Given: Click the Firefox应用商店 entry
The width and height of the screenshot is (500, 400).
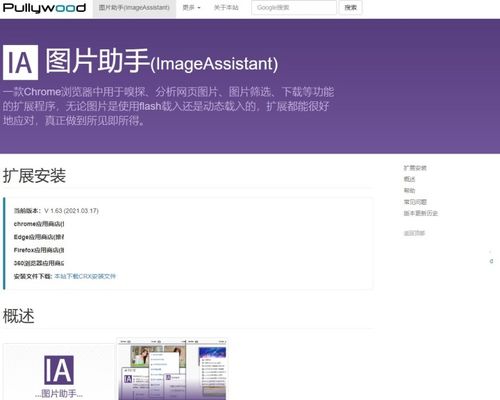Looking at the screenshot, I should pos(39,250).
